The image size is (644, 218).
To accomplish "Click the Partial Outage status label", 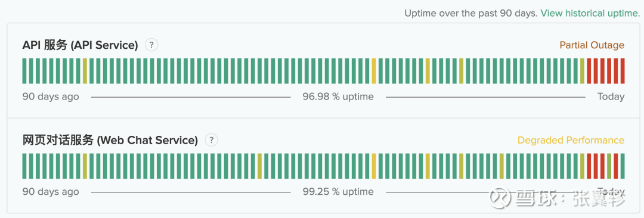I will tap(592, 45).
